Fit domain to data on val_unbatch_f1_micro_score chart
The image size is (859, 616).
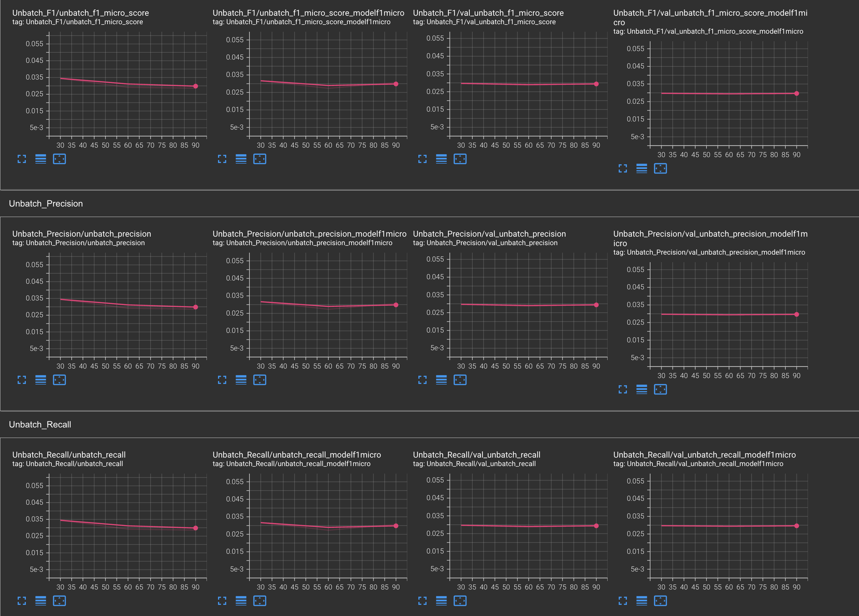pyautogui.click(x=460, y=159)
